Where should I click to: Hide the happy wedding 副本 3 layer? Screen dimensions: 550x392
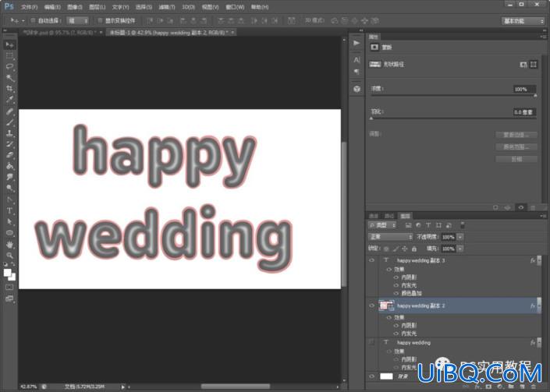372,260
